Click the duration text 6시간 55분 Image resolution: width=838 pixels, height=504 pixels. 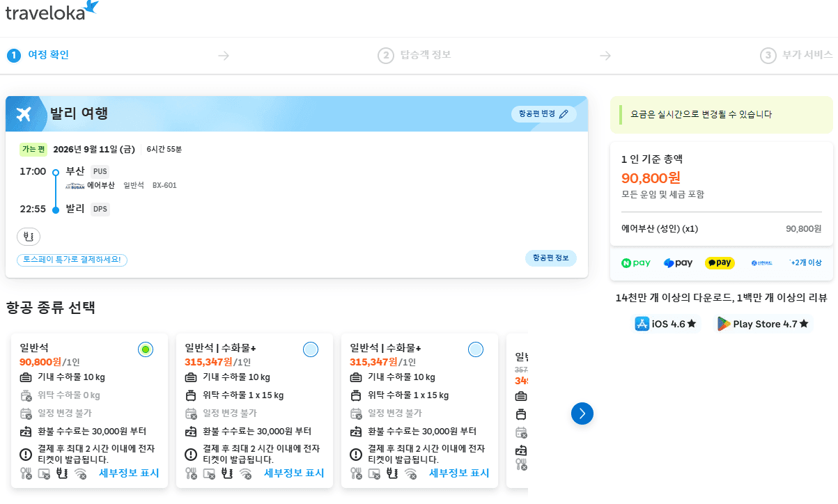pos(164,150)
